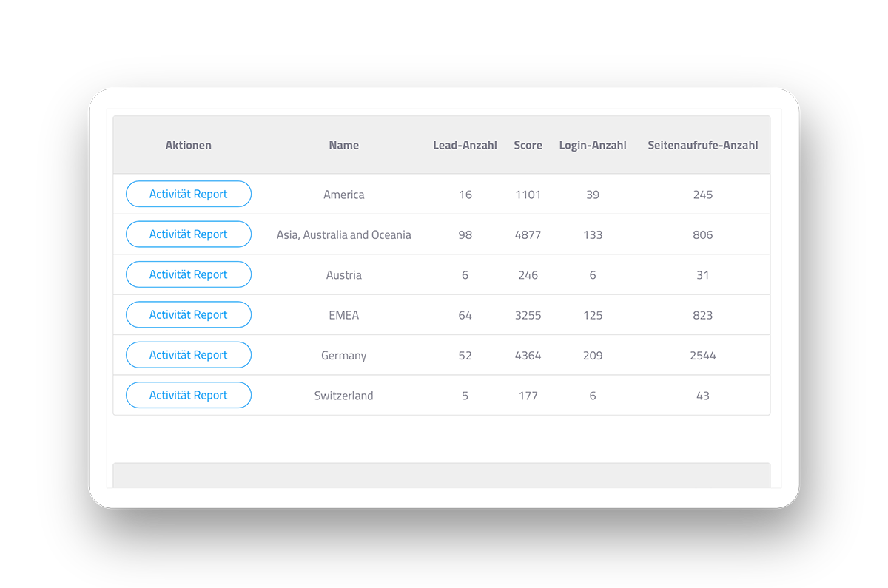Click Germany's lead count 52
Image resolution: width=888 pixels, height=588 pixels.
[x=465, y=356]
